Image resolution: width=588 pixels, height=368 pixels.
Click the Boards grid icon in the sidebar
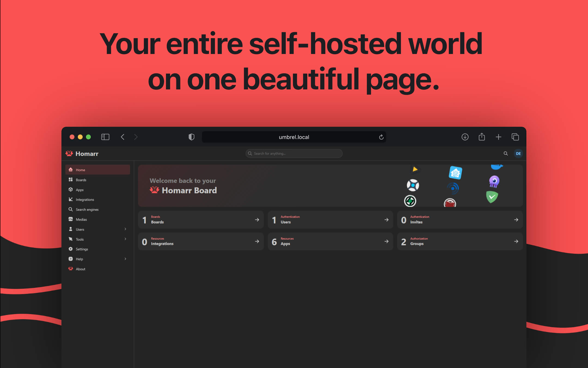[x=71, y=180]
